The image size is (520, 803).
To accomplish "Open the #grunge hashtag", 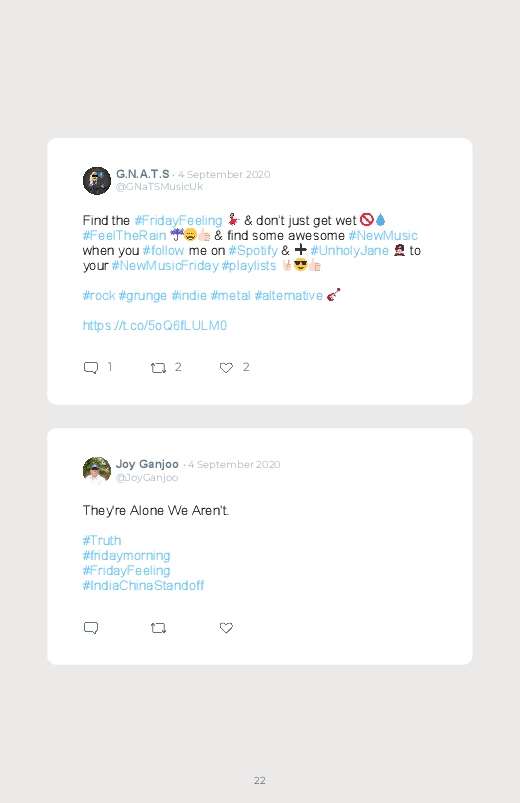I will (x=143, y=296).
